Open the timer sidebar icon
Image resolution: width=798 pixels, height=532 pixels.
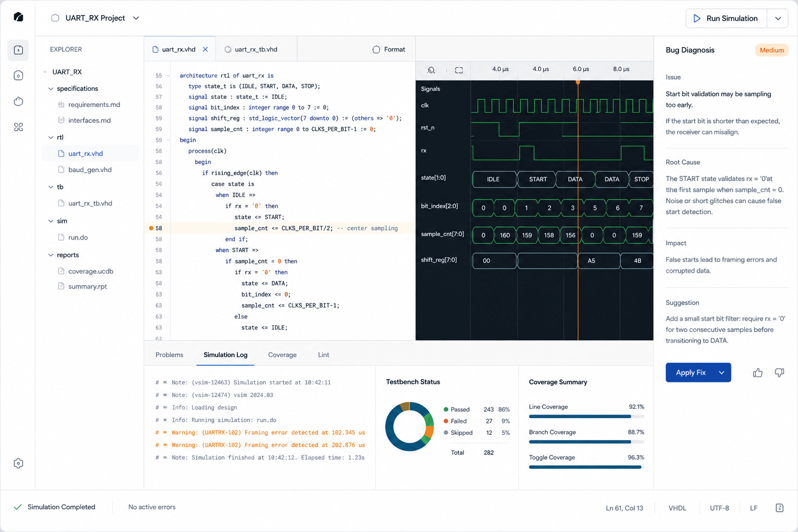coord(18,101)
